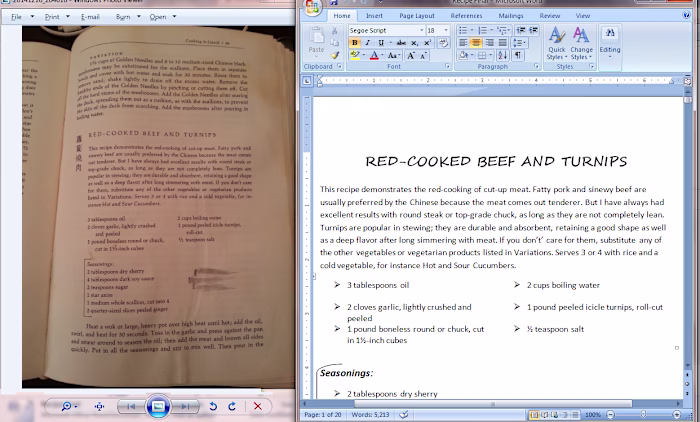
Task: Rotate photo counterclockwise in Photo Viewer
Action: point(213,406)
